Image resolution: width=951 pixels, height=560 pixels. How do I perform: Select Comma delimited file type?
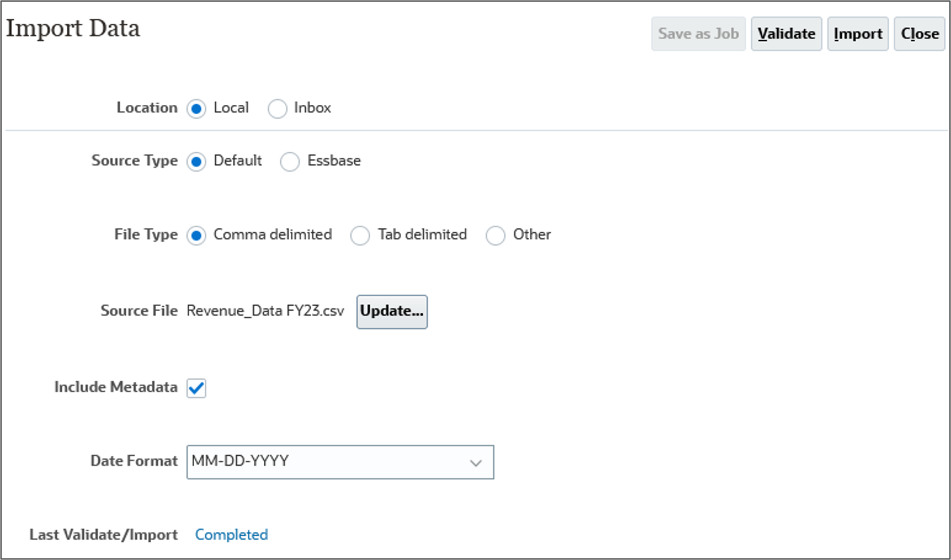(x=196, y=235)
